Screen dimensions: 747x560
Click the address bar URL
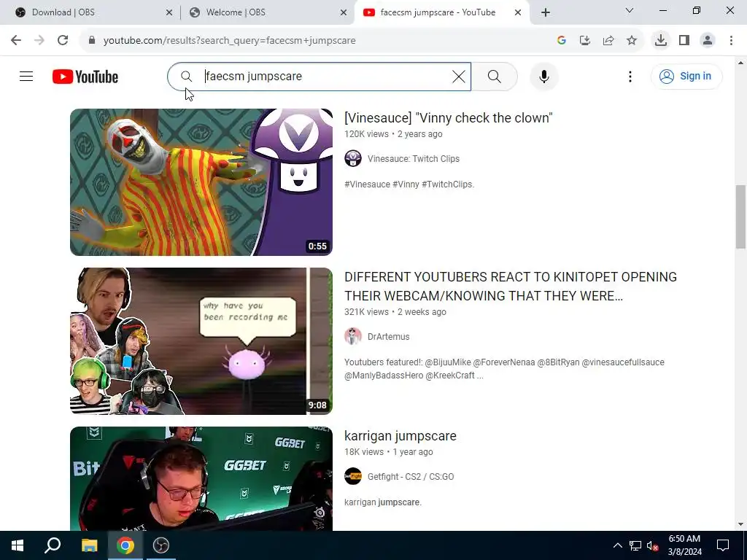[x=229, y=41]
